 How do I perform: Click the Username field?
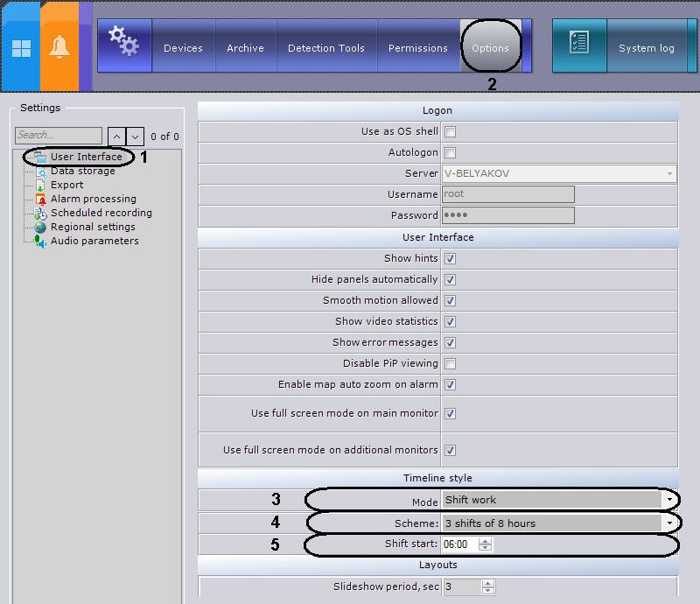[x=508, y=194]
